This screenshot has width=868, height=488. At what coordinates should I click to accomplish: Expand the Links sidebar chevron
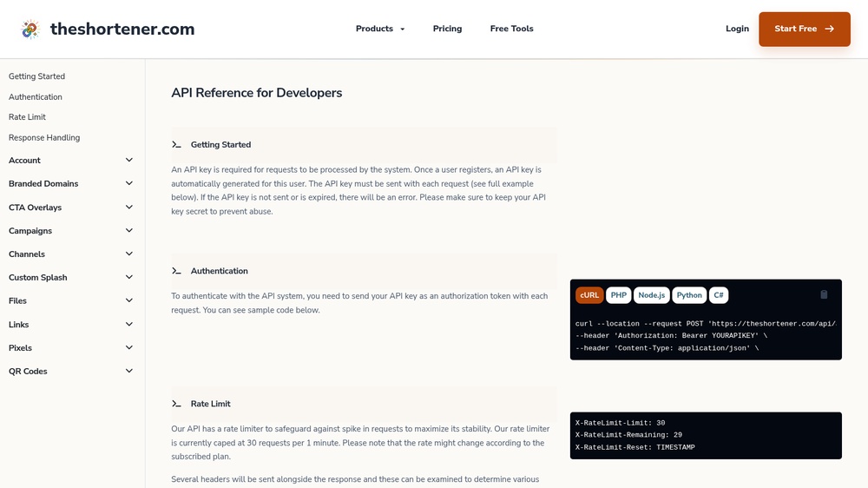pyautogui.click(x=129, y=324)
